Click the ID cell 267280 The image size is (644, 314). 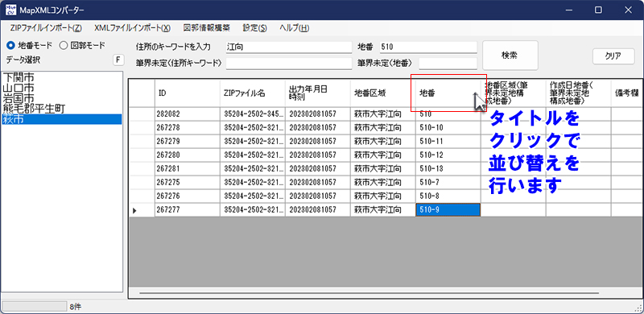(x=188, y=155)
